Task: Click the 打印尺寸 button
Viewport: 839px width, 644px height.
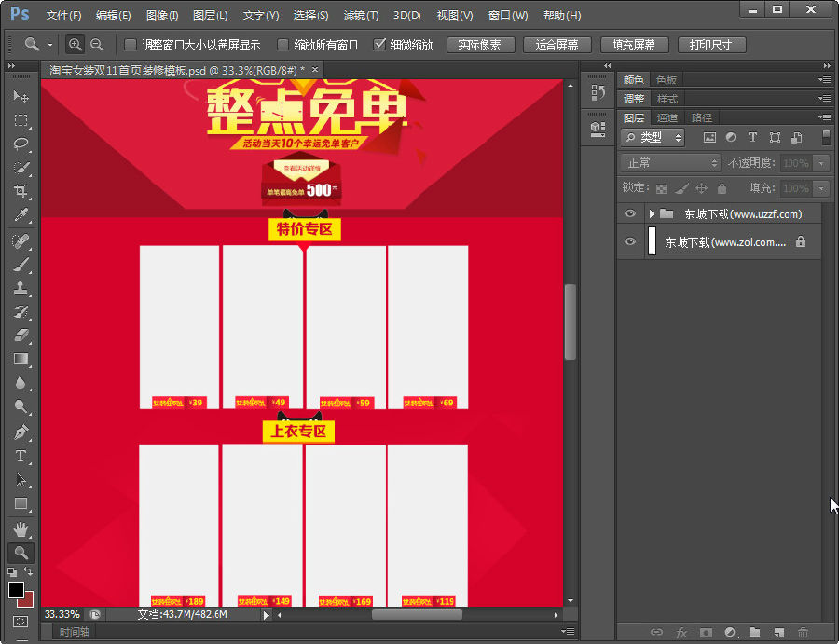Action: (x=711, y=44)
